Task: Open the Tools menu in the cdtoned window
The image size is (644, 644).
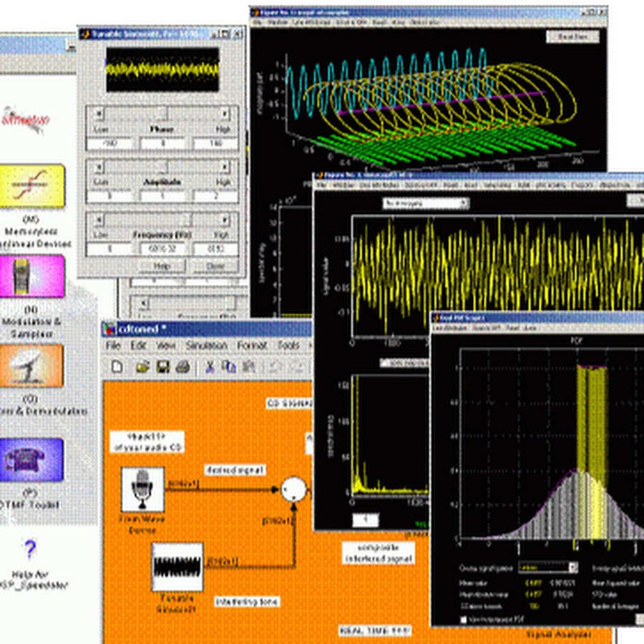Action: coord(288,346)
